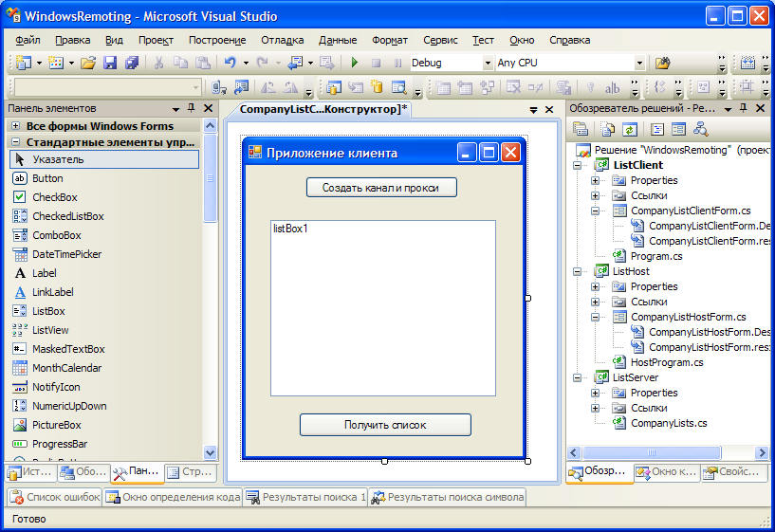
Task: Undo the last action
Action: tap(231, 63)
